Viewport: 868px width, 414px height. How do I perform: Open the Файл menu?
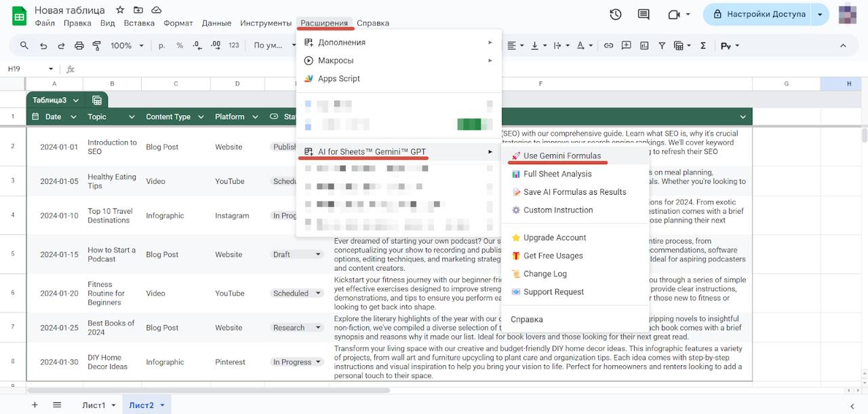(x=45, y=23)
